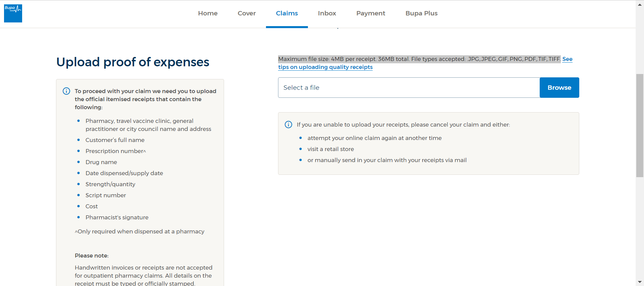Click the vertical scrollbar thumb

[640, 125]
